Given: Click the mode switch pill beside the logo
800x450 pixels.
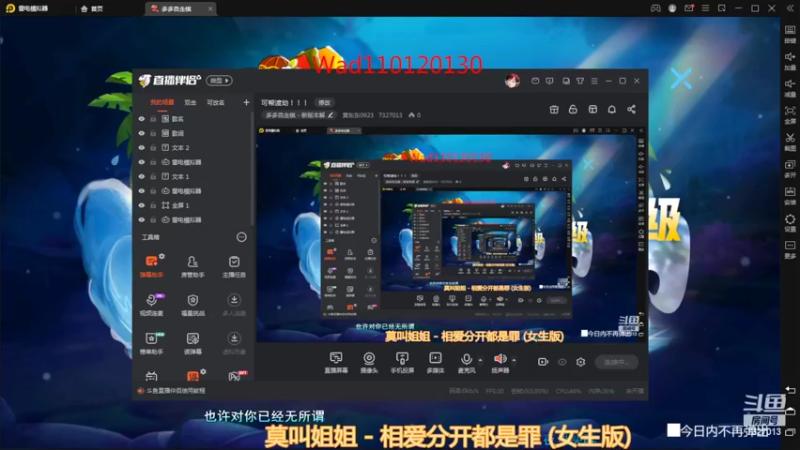Looking at the screenshot, I should point(219,81).
